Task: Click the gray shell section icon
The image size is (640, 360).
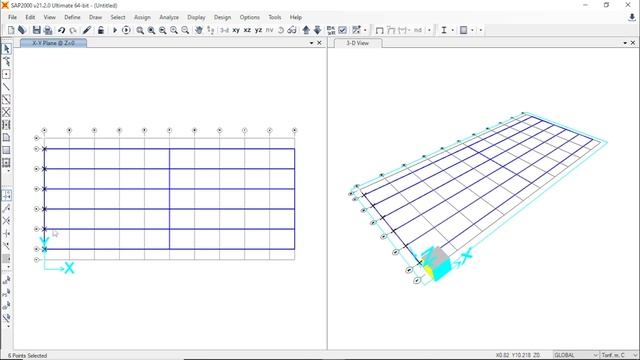Action: point(464,30)
